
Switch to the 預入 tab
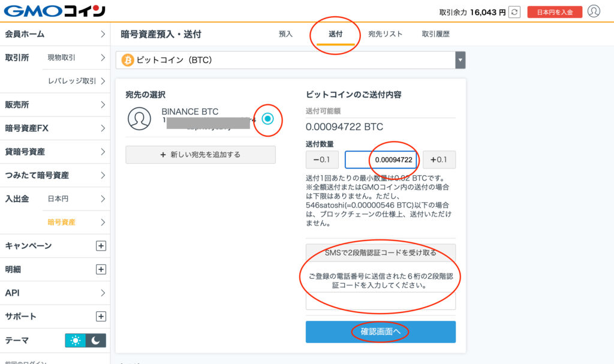tap(285, 34)
